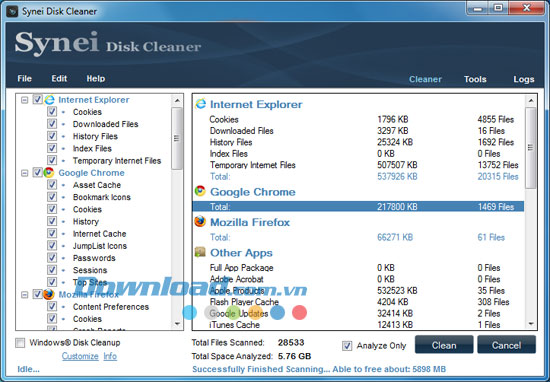
Task: Select the iTunes Cache results row
Action: pyautogui.click(x=358, y=325)
